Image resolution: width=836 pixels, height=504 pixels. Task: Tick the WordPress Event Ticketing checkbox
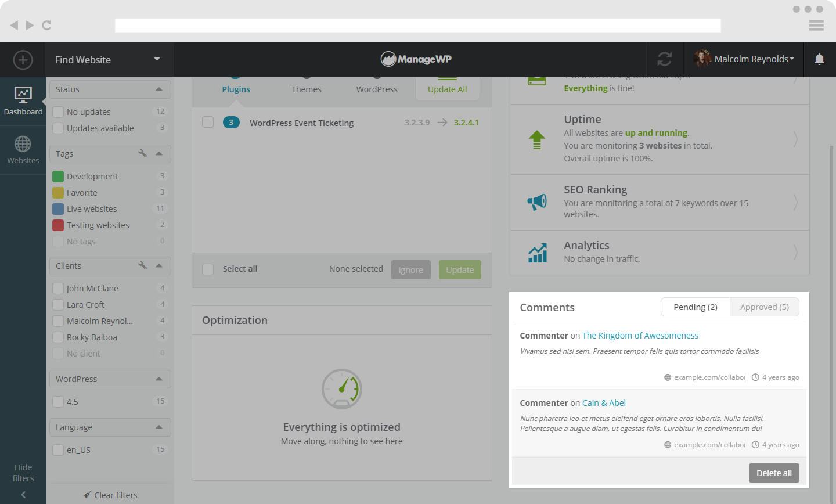208,122
